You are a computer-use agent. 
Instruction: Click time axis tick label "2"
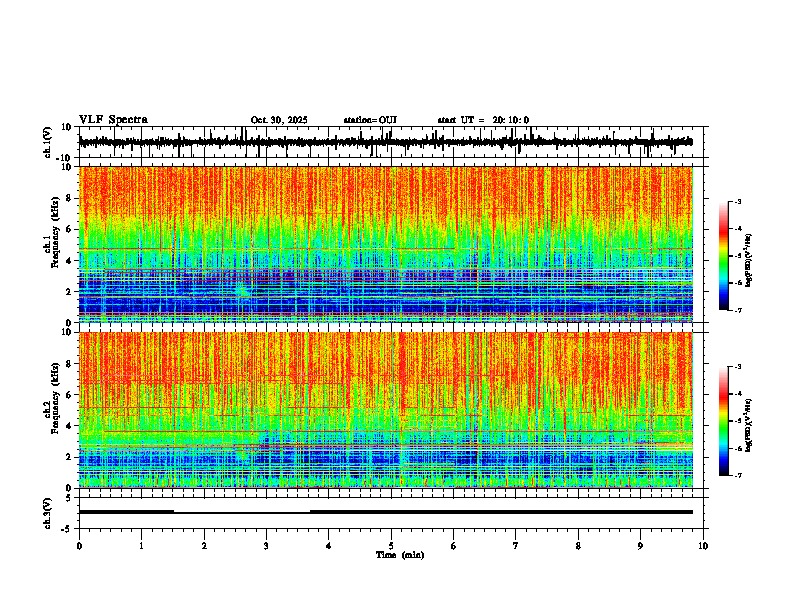point(204,546)
